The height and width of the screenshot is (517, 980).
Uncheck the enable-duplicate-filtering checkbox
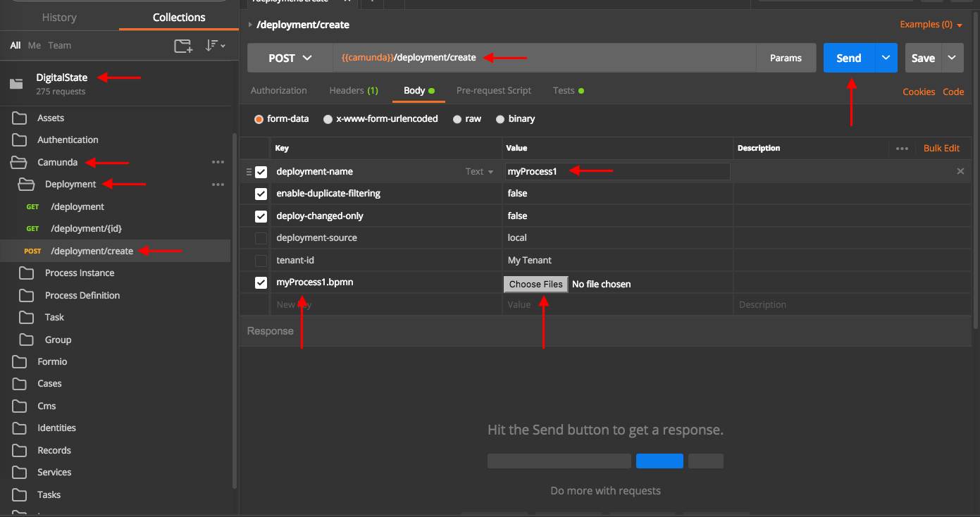coord(261,194)
